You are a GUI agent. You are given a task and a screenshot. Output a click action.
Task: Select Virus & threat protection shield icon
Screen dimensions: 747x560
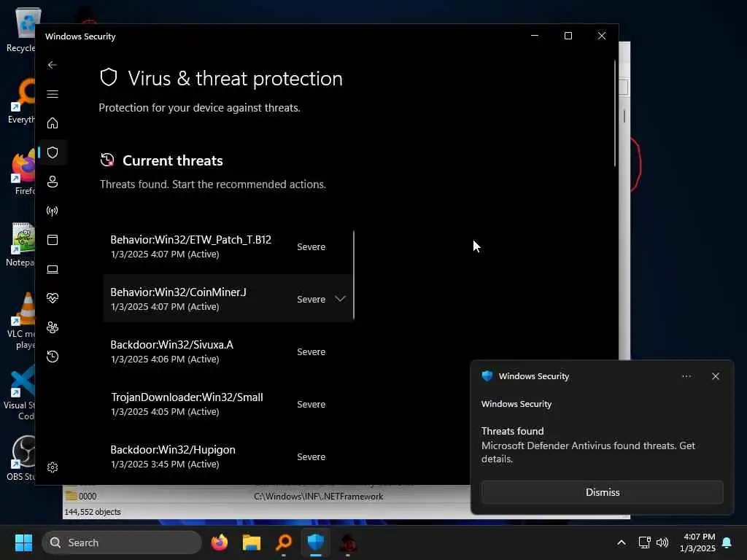click(53, 152)
